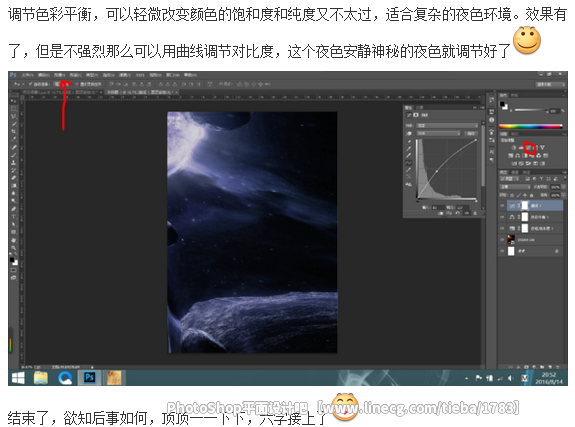The image size is (575, 427).
Task: Select the Gradient tool
Action: (14, 185)
